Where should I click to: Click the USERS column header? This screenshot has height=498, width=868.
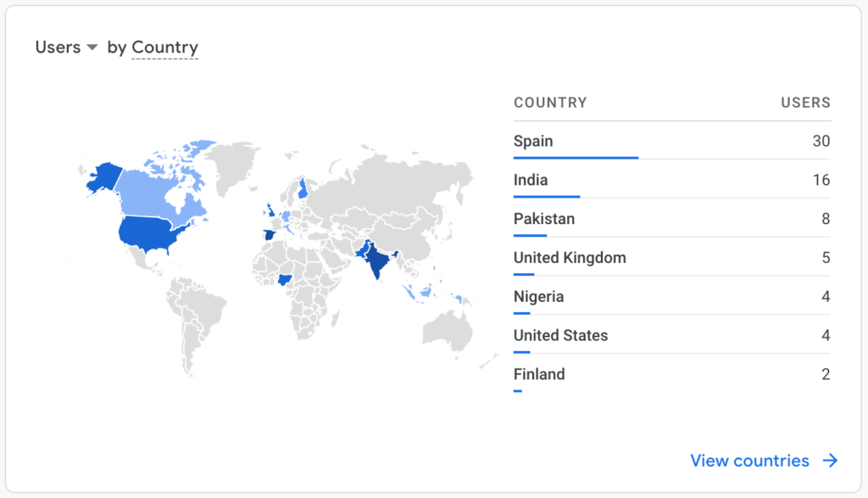[805, 103]
